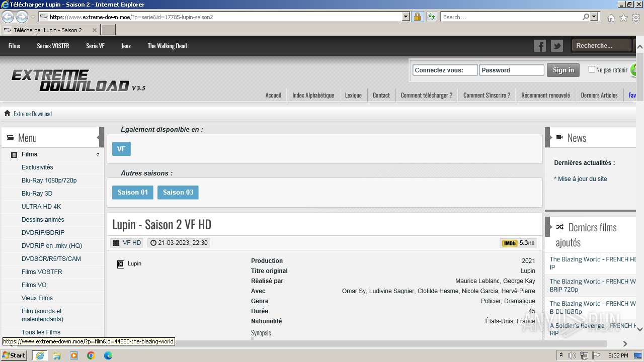Open the address bar dropdown arrow
Viewport: 644px width, 362px height.
(x=406, y=17)
